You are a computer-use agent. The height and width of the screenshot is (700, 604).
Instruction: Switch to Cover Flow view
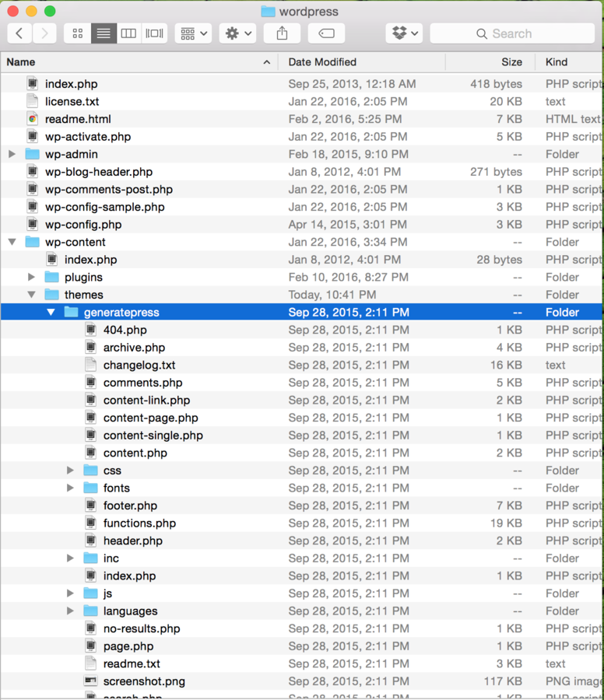tap(155, 33)
